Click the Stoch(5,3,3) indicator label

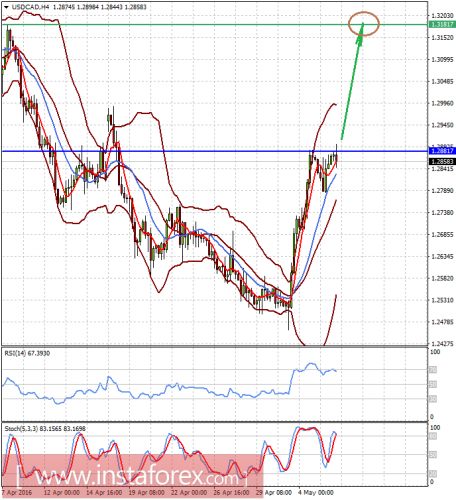[x=45, y=429]
